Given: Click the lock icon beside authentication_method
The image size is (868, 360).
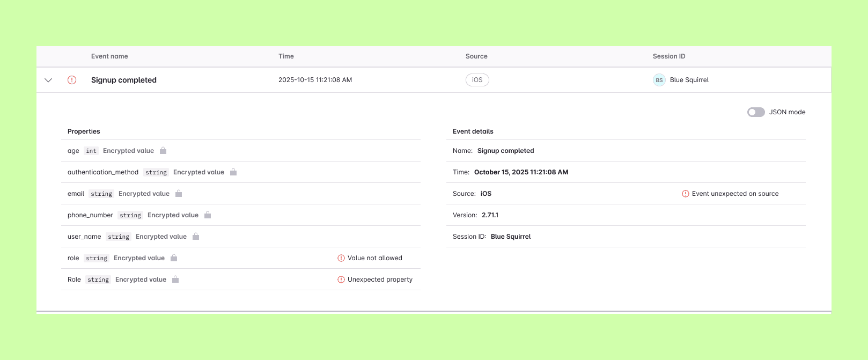Looking at the screenshot, I should click(x=233, y=172).
